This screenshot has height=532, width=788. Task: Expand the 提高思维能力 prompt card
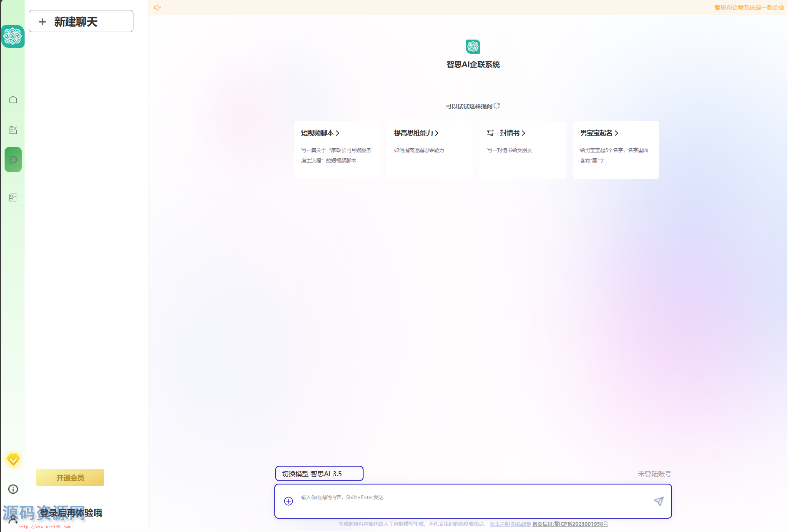point(430,150)
